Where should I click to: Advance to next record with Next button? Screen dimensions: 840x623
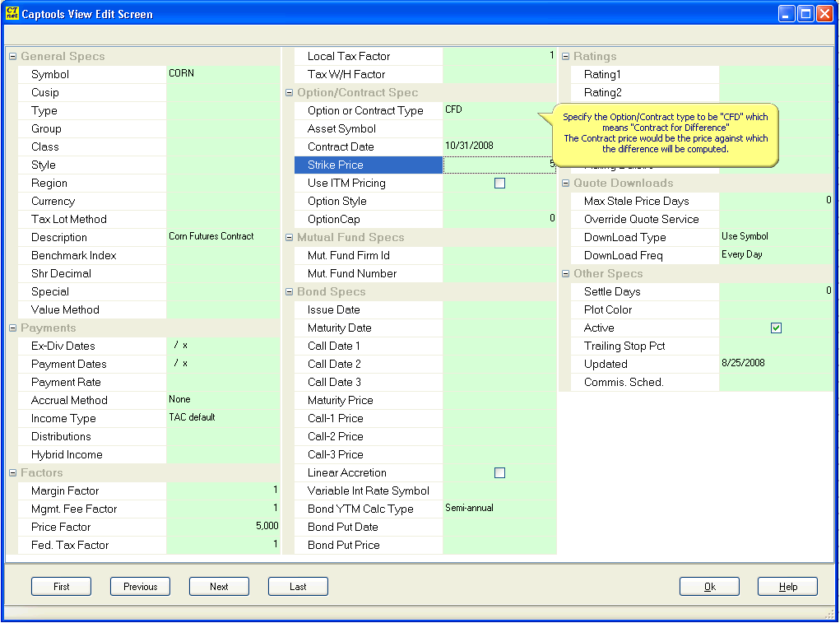click(x=219, y=586)
